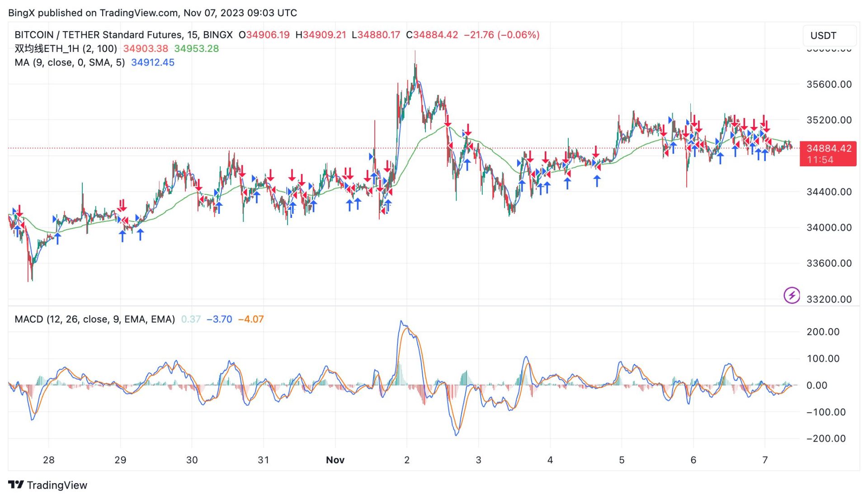Click the TradingView text link

57,485
